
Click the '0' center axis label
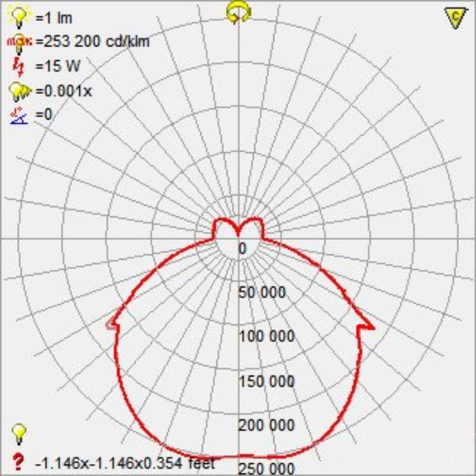pyautogui.click(x=242, y=249)
